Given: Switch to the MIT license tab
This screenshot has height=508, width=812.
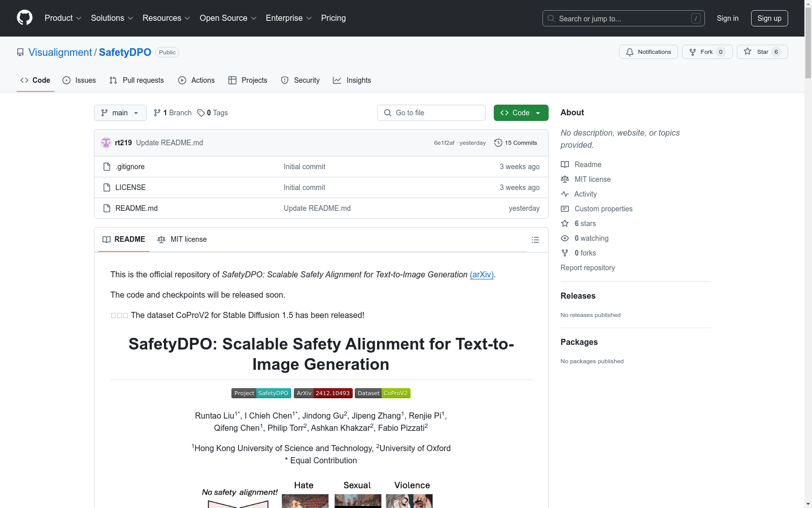Looking at the screenshot, I should click(182, 239).
